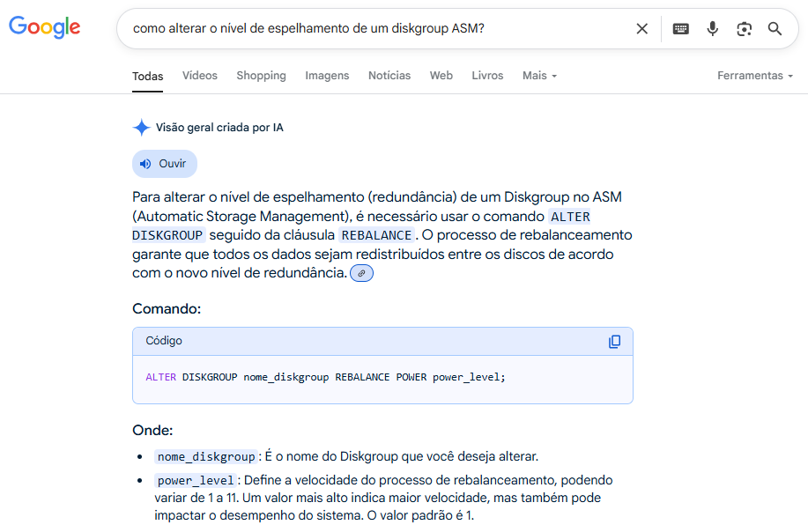Clear the search query with X icon

642,29
